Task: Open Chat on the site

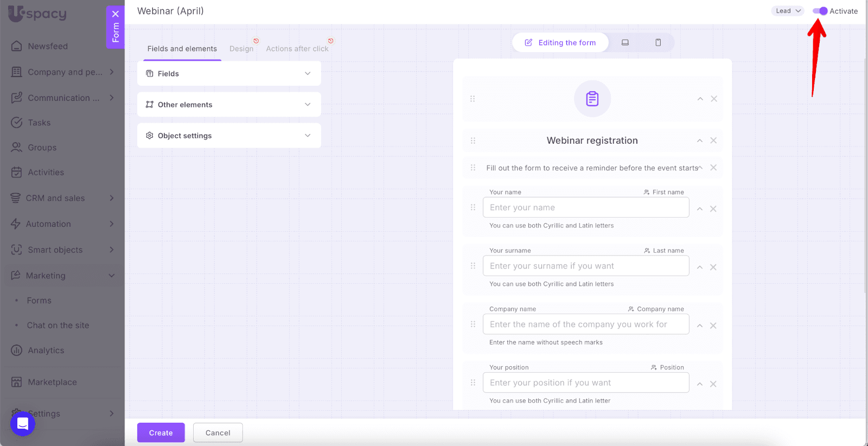Action: [x=58, y=326]
